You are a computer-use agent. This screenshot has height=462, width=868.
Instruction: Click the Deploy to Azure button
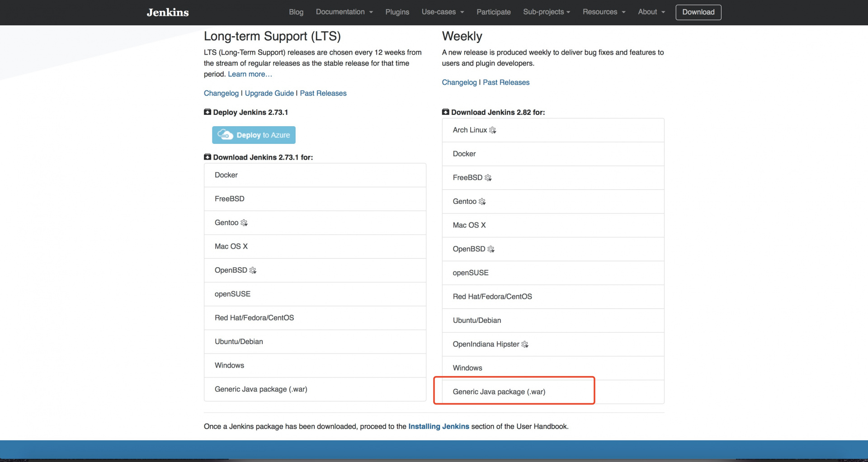point(254,135)
